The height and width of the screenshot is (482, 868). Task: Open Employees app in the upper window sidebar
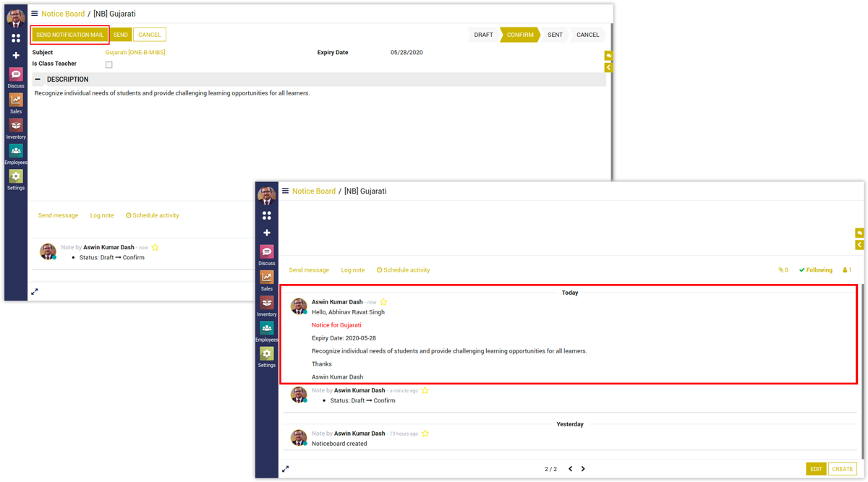[x=16, y=154]
